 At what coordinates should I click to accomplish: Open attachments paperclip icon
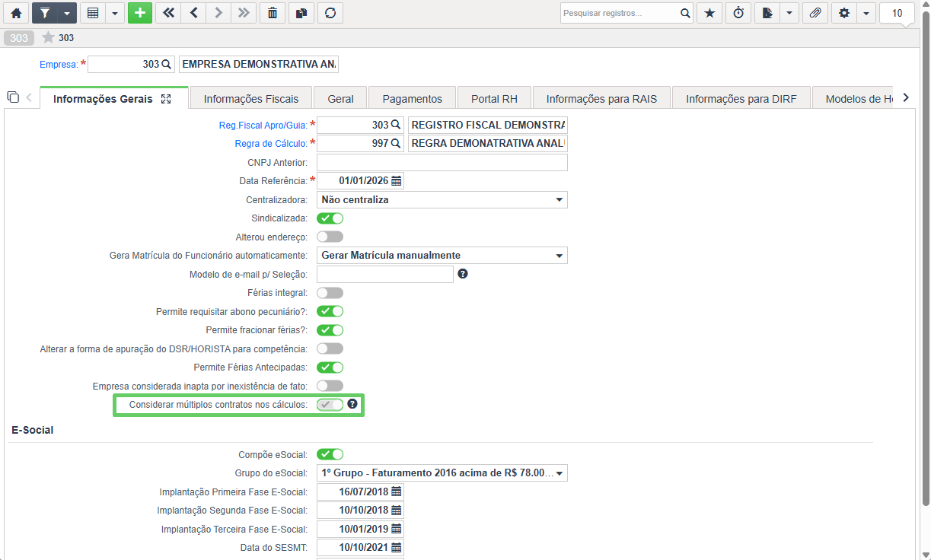(x=815, y=13)
